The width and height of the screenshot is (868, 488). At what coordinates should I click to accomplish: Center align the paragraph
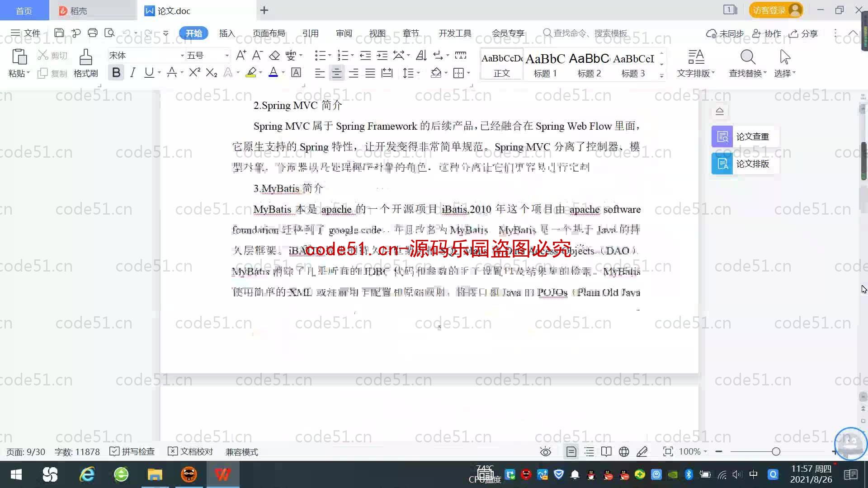tap(336, 73)
